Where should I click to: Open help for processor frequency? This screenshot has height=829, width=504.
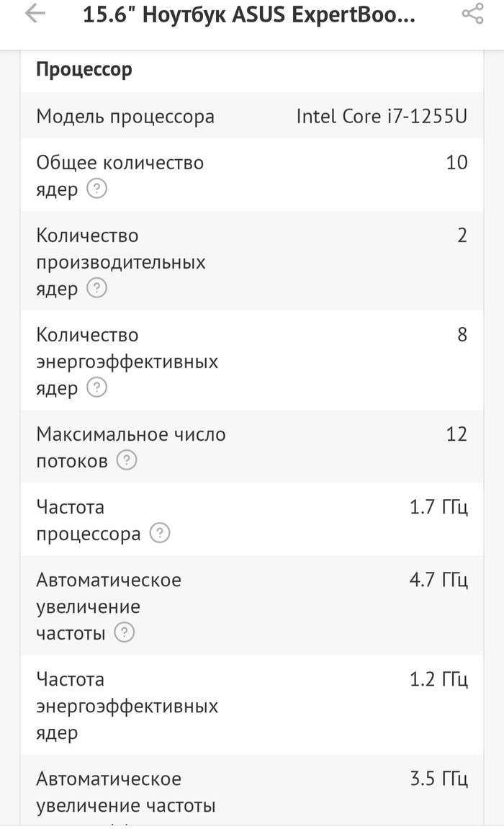[x=160, y=534]
